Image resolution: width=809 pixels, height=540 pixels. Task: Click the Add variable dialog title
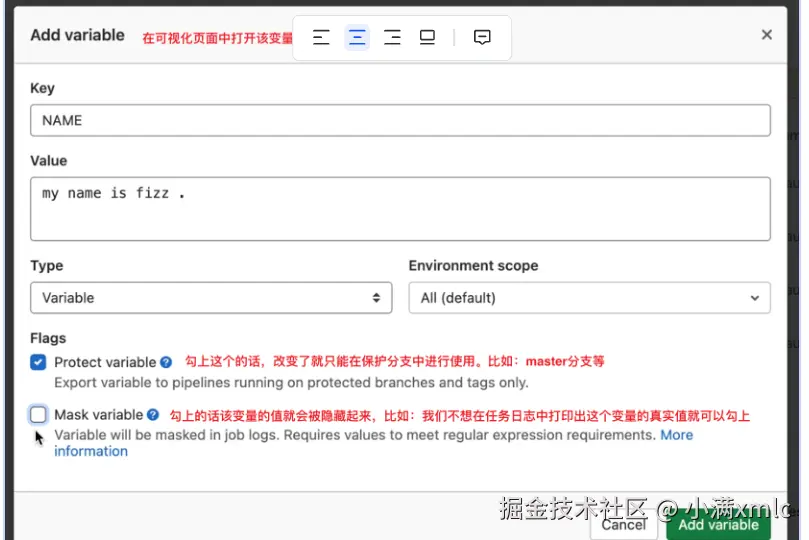coord(77,35)
